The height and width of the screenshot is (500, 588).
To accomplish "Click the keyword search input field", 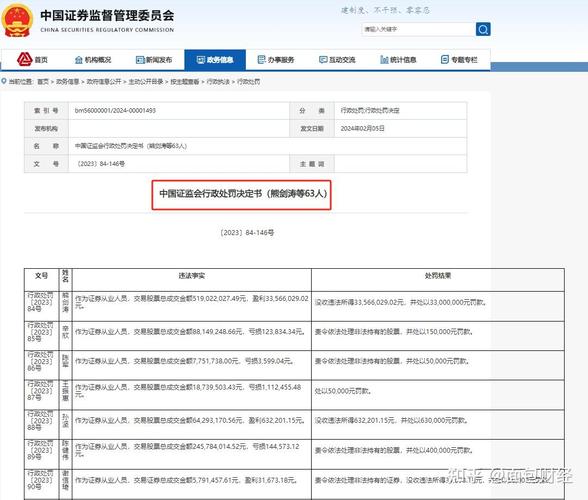I will 418,29.
